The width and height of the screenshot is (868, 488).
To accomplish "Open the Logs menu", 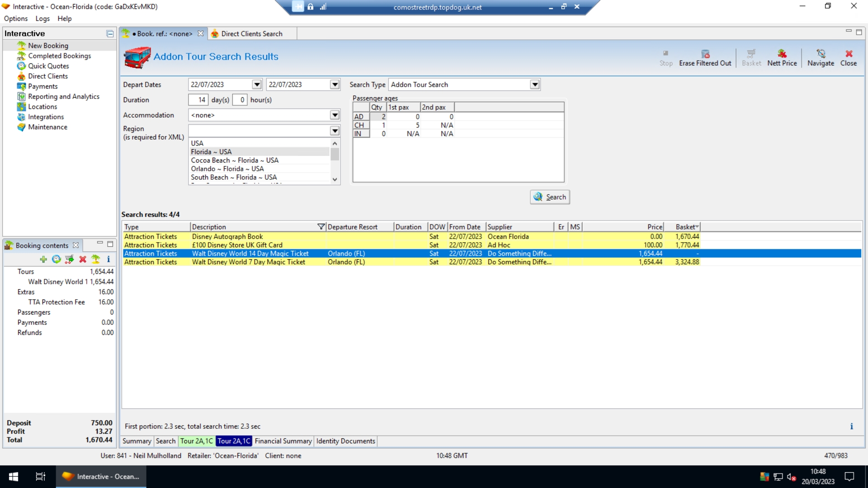I will (x=42, y=19).
